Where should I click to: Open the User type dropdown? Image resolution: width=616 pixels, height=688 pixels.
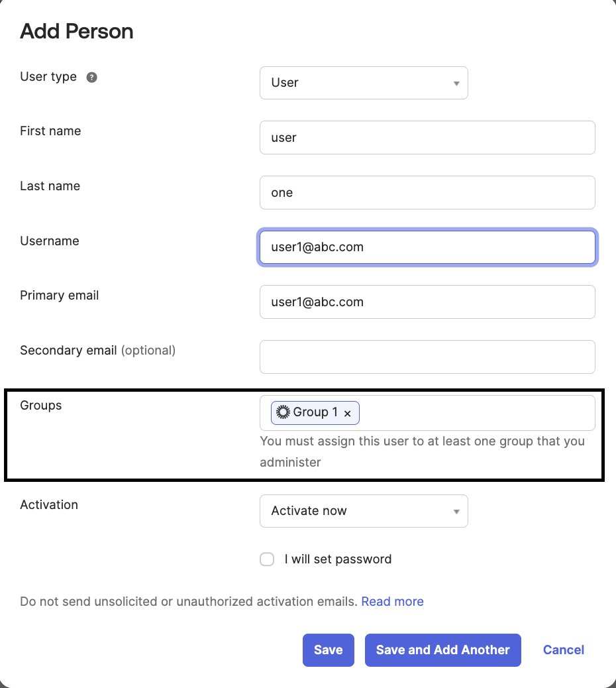(x=364, y=83)
